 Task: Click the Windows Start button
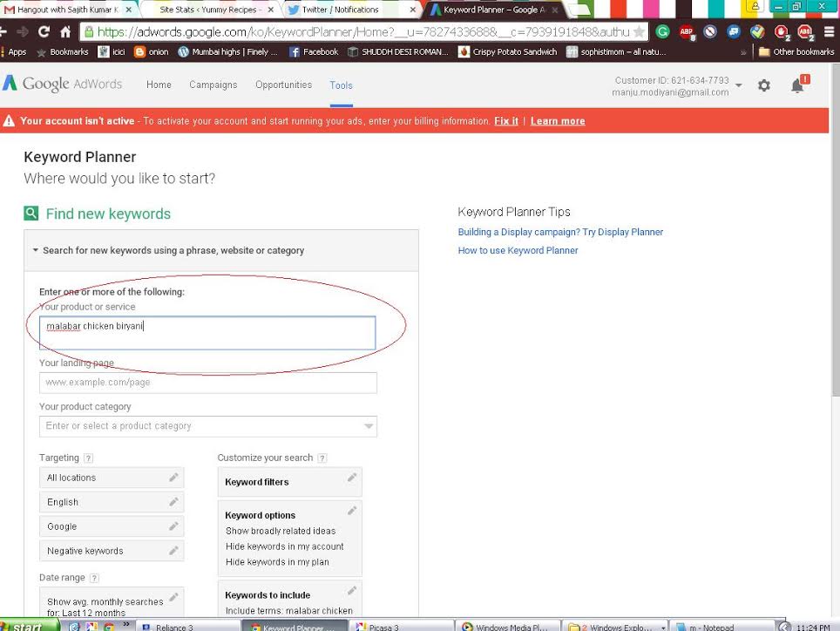point(30,626)
